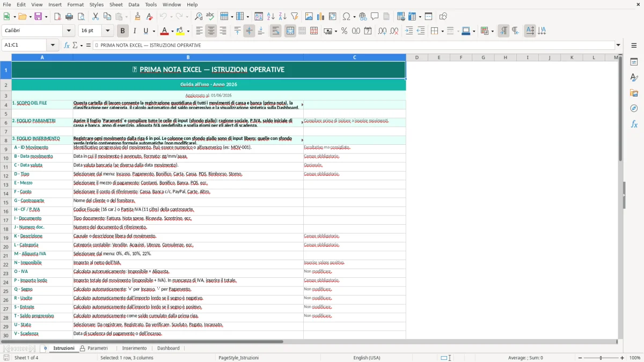Sort ascending A to Z
The height and width of the screenshot is (362, 644).
(x=271, y=17)
